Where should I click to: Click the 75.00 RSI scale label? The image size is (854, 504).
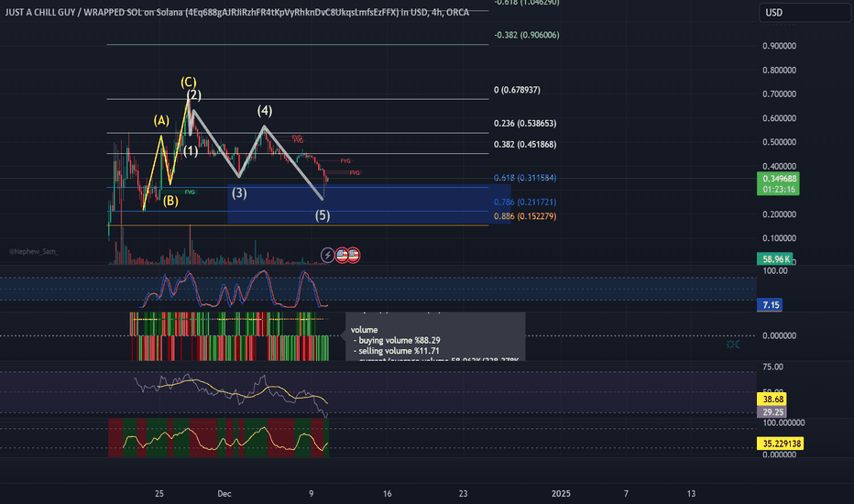pyautogui.click(x=772, y=367)
